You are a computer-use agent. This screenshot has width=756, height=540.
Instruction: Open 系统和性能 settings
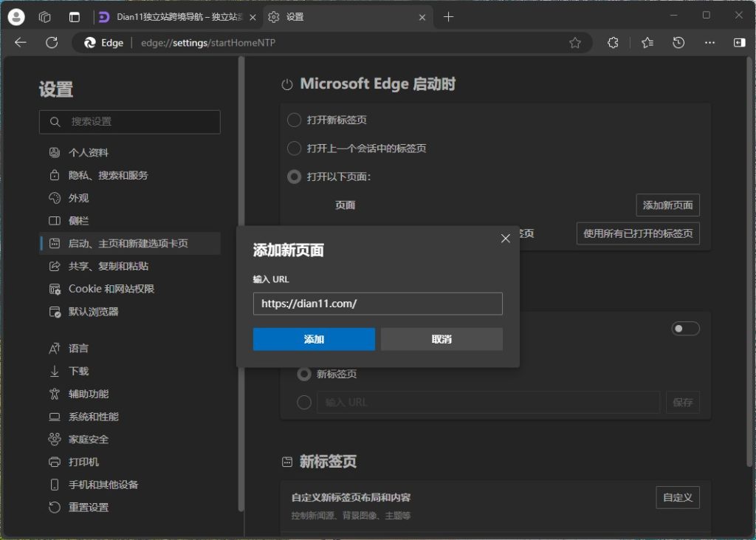tap(130, 417)
